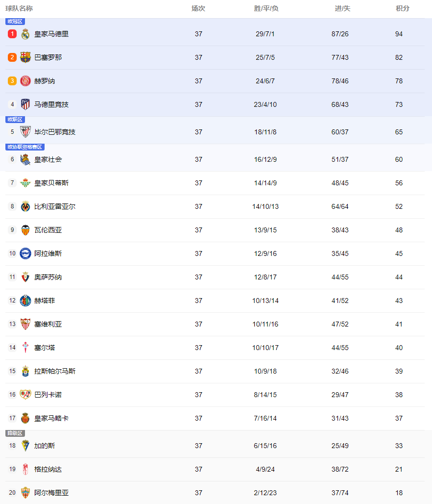Screen dimensions: 432x504
Task: Click the 积分 column header
Action: 403,8
